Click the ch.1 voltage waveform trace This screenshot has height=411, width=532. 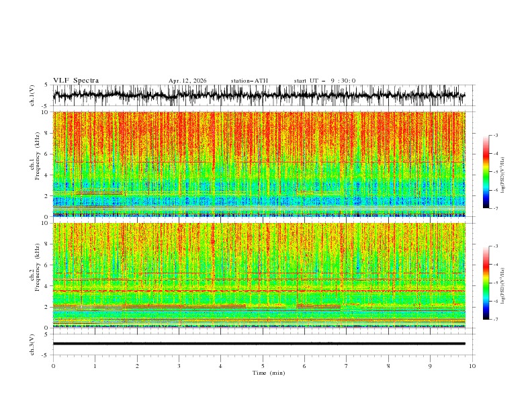point(259,95)
